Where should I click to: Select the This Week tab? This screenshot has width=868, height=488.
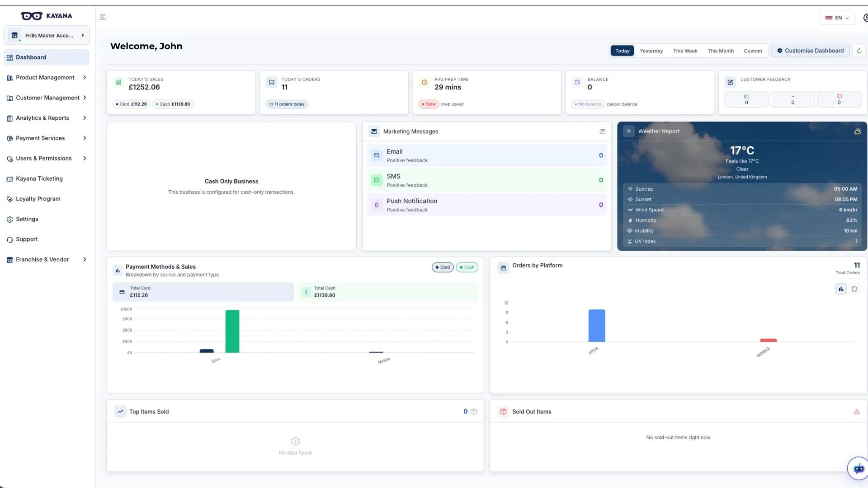pyautogui.click(x=685, y=51)
